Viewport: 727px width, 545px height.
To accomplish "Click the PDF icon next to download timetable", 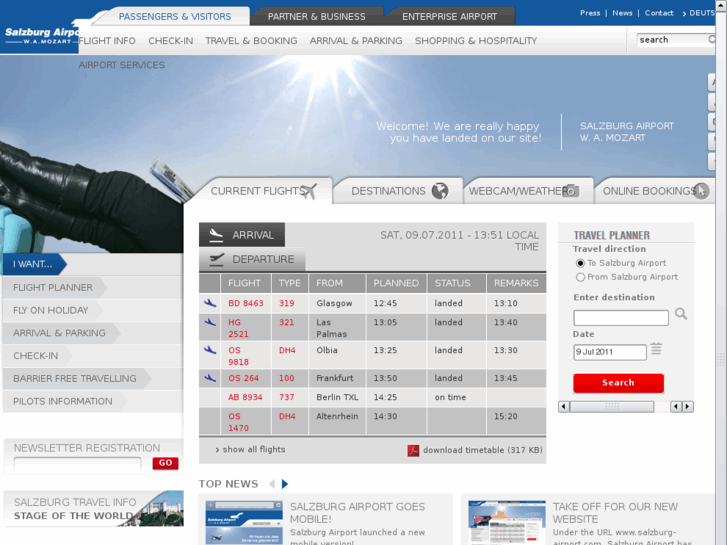I will coord(413,450).
